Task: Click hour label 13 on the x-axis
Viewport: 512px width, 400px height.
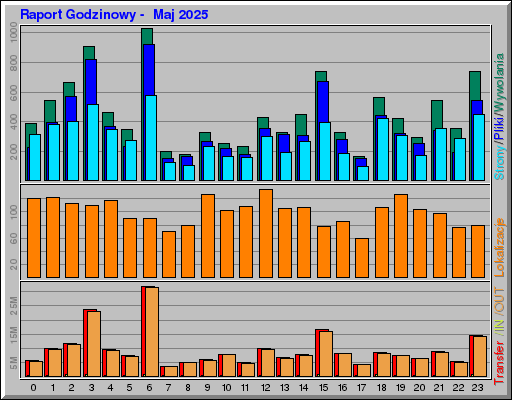Action: pos(285,388)
